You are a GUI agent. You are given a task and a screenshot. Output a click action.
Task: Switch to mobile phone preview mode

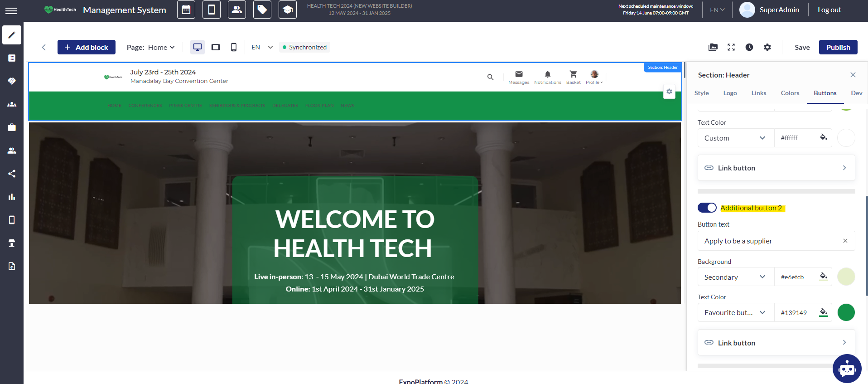(234, 47)
